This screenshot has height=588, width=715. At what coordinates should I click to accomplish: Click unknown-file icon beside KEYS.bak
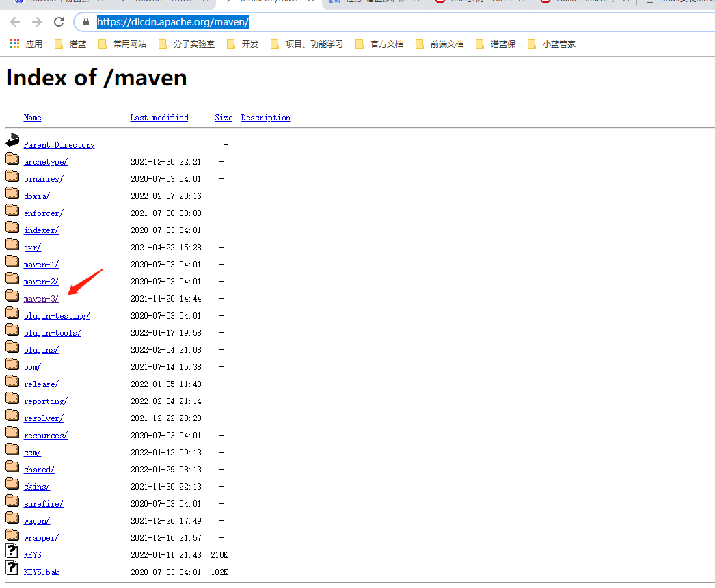tap(12, 568)
